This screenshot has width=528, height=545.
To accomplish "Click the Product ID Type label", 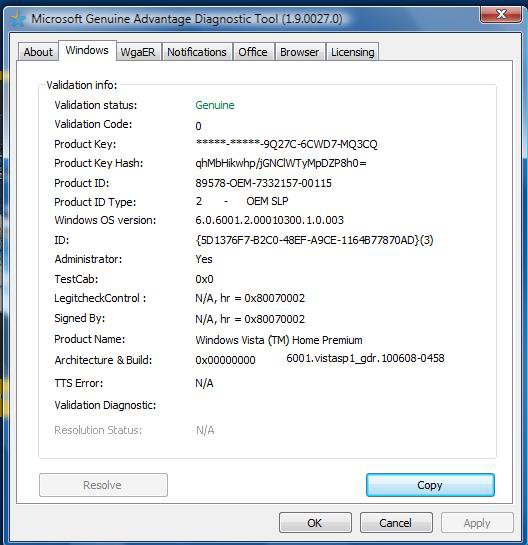I will [95, 202].
